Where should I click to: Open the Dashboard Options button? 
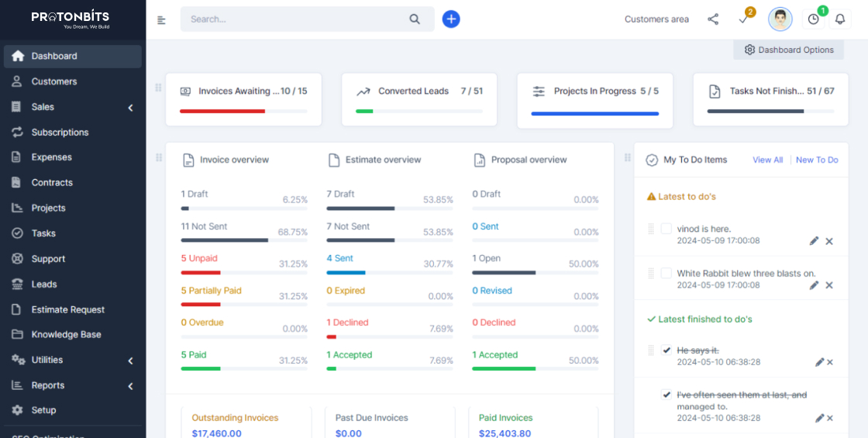[x=788, y=50]
